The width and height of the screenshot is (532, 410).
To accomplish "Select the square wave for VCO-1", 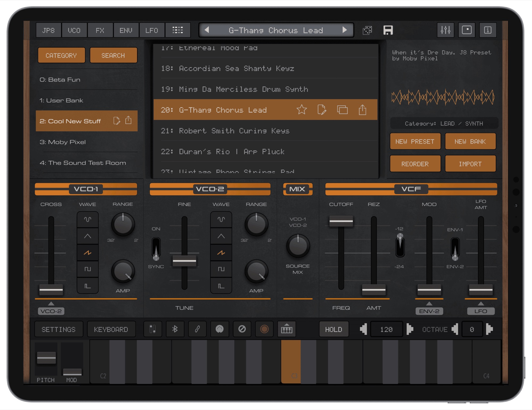I will (x=88, y=269).
